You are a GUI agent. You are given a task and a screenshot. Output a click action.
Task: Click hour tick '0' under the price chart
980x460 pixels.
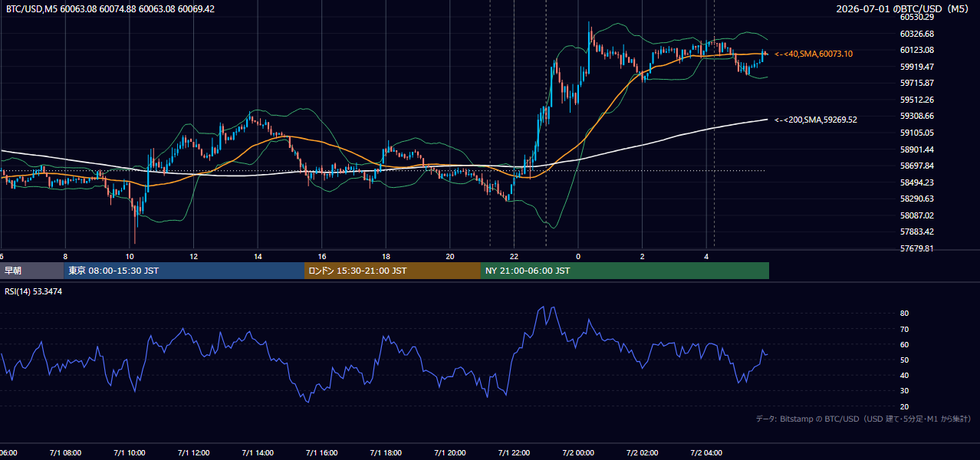tap(578, 257)
